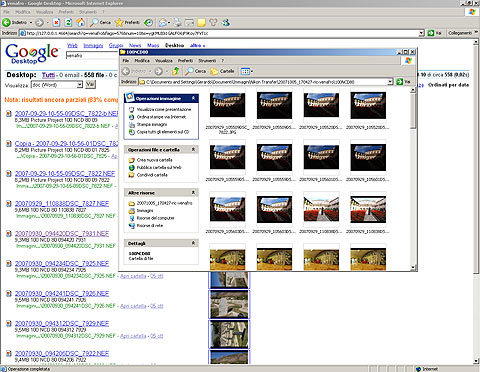Click the Vai button next to Visualizza dropdown

click(x=90, y=85)
